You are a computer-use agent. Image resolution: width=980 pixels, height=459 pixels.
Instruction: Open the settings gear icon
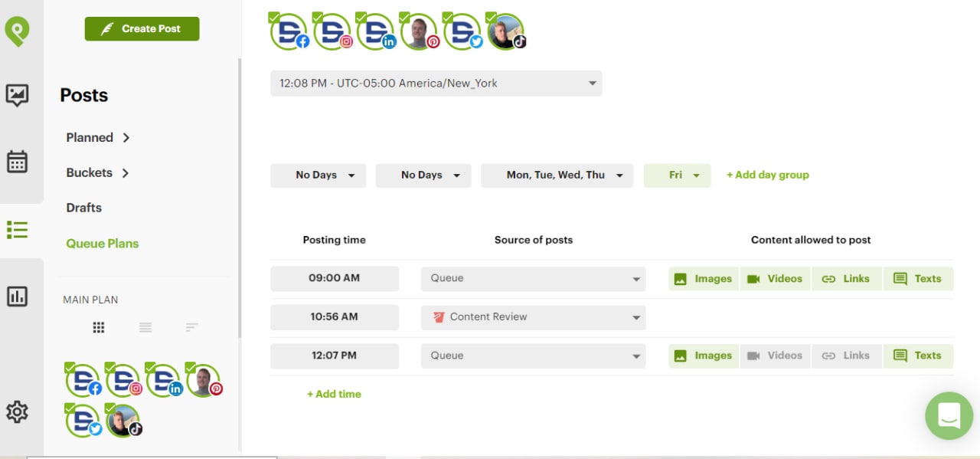17,411
